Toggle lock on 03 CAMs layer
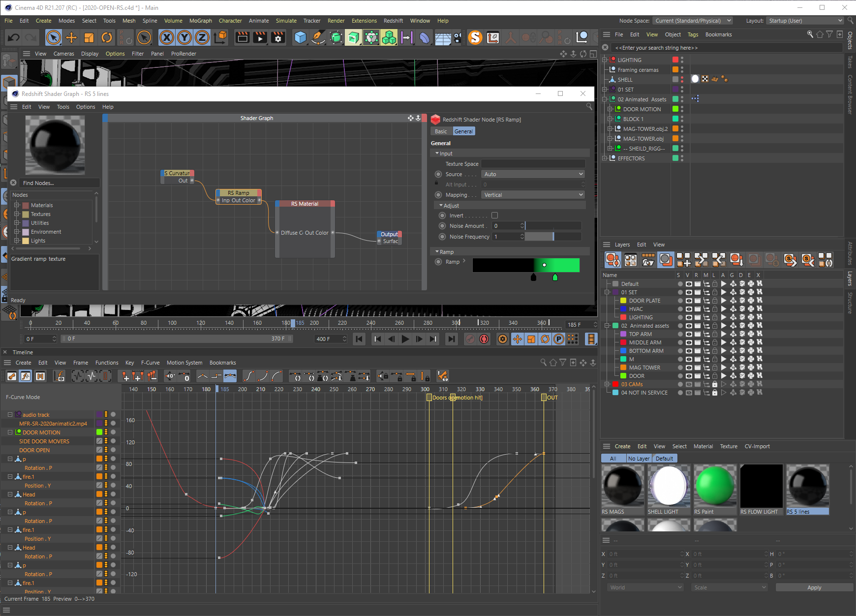Image resolution: width=856 pixels, height=616 pixels. pyautogui.click(x=714, y=384)
